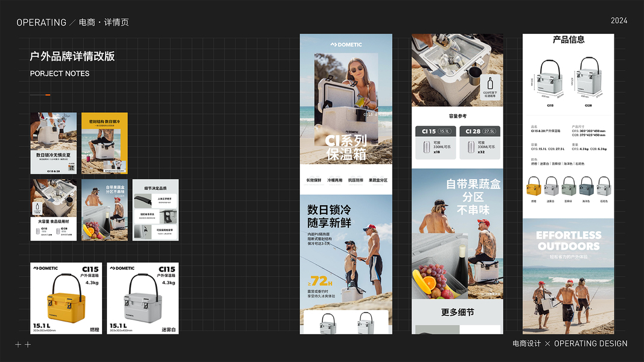The width and height of the screenshot is (644, 362).
Task: Click the CI28 6.3kg weight value
Action: 598,149
